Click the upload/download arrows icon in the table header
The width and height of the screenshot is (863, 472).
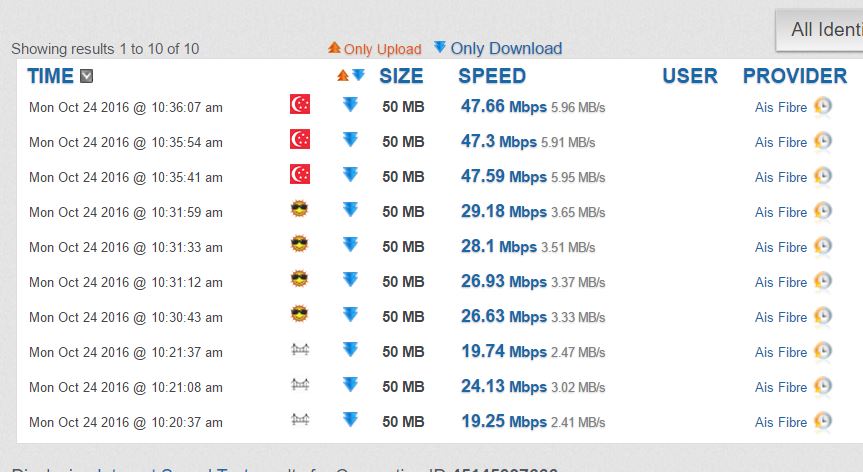point(350,75)
